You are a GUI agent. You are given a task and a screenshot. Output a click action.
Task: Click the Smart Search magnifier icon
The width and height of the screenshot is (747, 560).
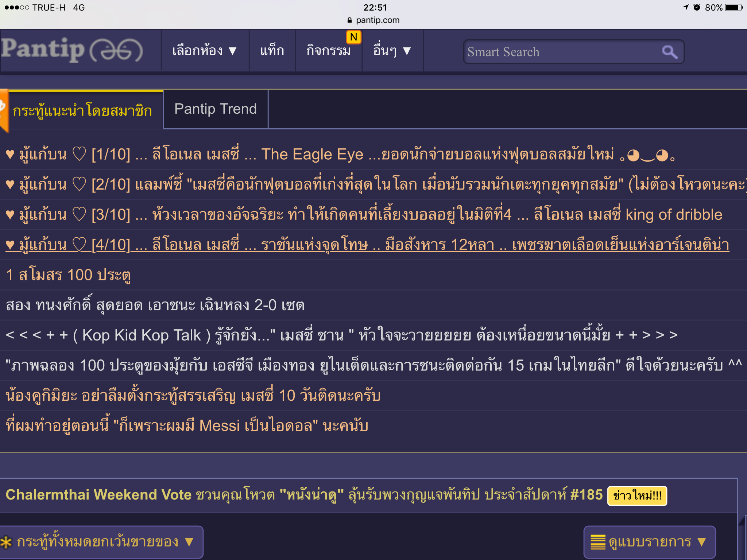(670, 52)
